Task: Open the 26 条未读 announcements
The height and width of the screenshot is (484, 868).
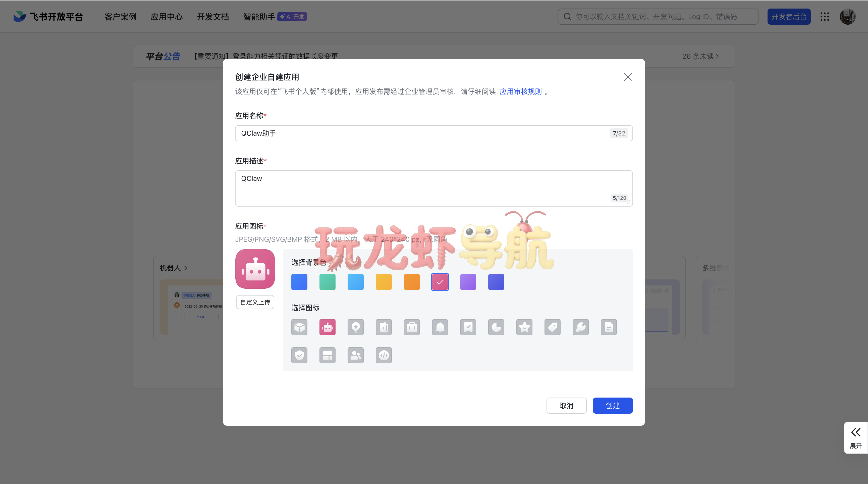Action: [700, 56]
